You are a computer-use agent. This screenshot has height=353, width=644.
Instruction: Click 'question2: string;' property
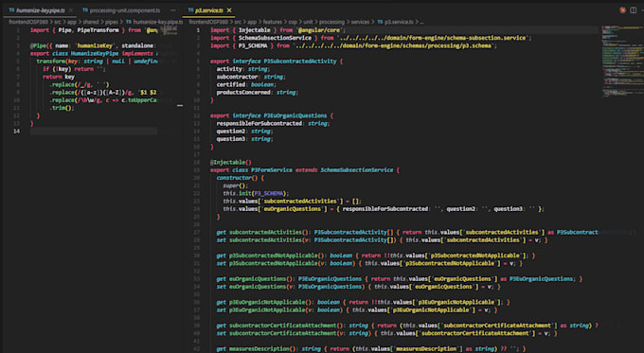(244, 132)
